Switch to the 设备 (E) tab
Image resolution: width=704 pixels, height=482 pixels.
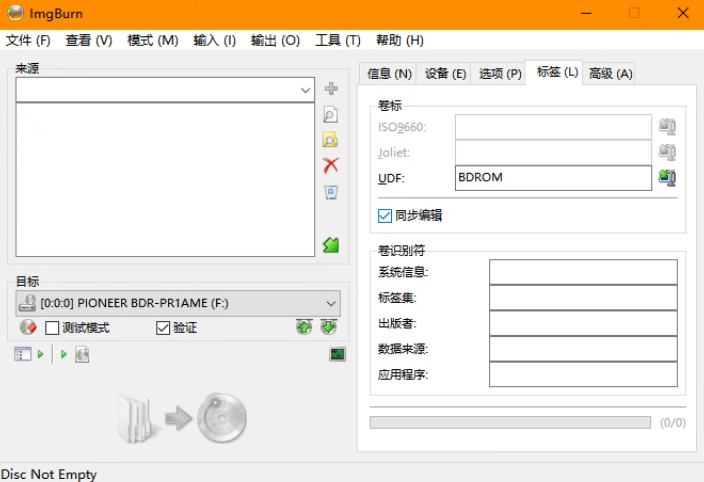[445, 74]
